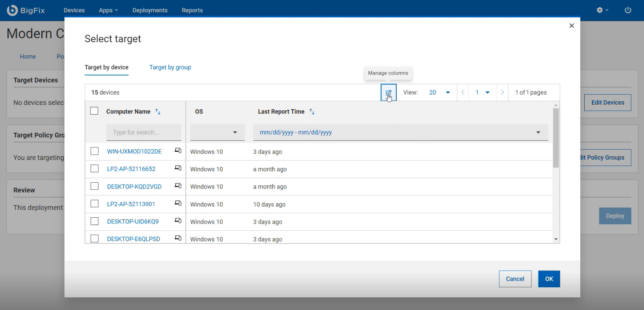Open the DESKTOP-UID6KQ9 device link
Viewport: 644px width, 310px height.
pyautogui.click(x=133, y=222)
